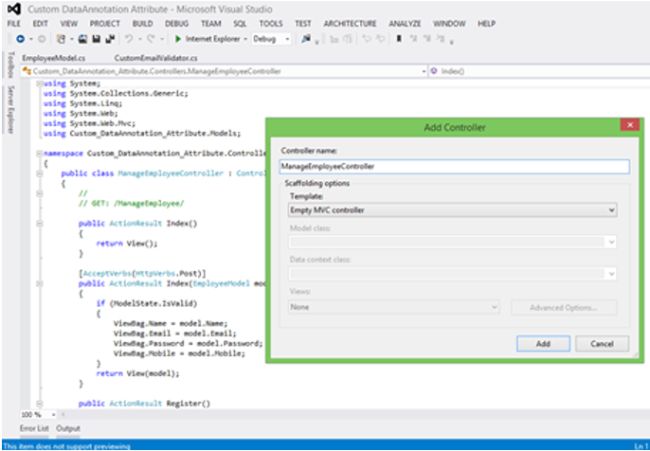Click the Add button in dialog

pos(542,343)
